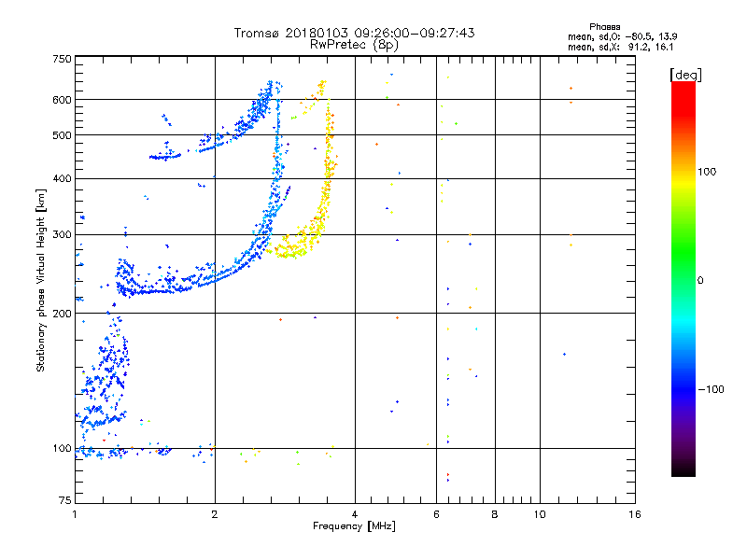Click the y-axis tick label '400'
Screen dimensions: 747x560
tap(62, 178)
